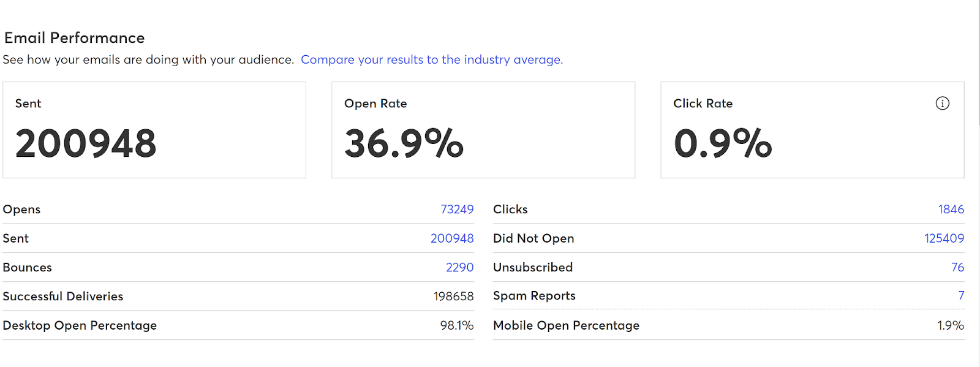980x367 pixels.
Task: Open the Did Not Open count 125409
Action: [944, 238]
